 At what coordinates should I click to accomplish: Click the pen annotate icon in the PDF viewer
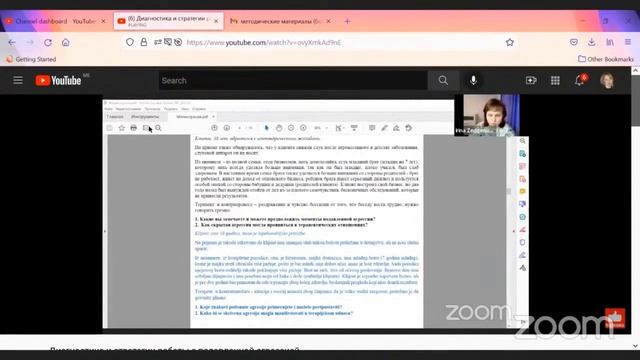(x=384, y=128)
